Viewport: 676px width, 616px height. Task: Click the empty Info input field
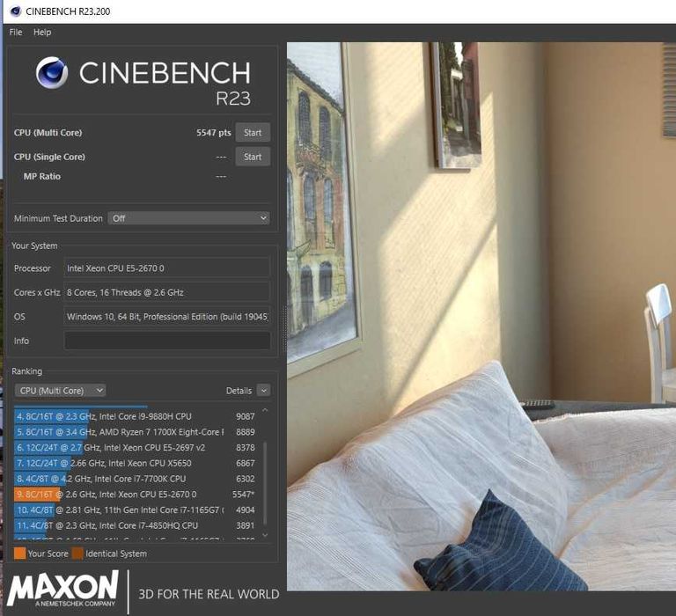coord(166,341)
